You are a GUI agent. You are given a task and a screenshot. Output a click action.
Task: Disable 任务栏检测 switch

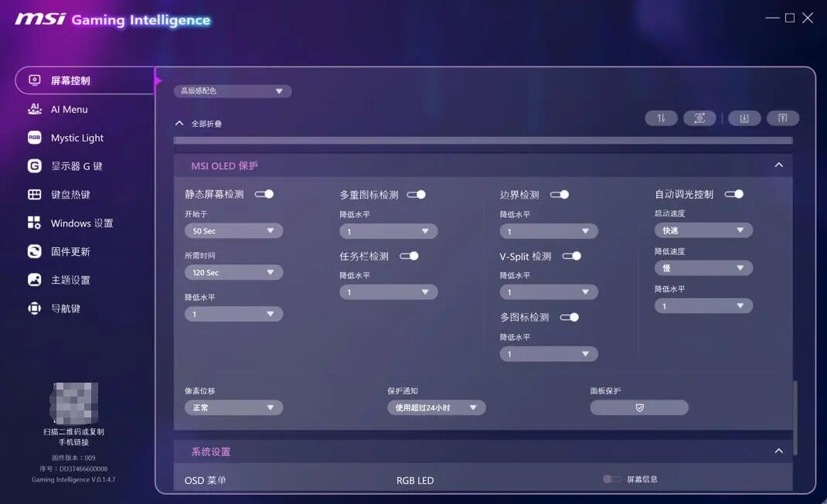(409, 256)
